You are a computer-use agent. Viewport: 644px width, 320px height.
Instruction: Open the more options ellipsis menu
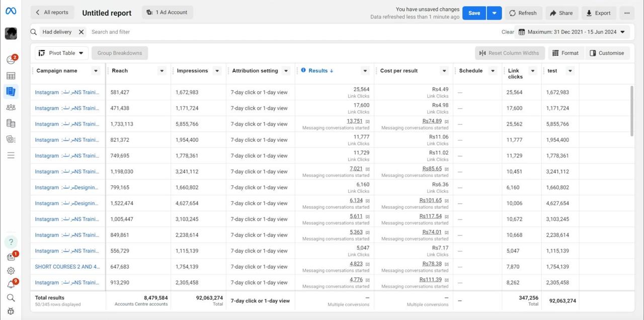pos(627,13)
